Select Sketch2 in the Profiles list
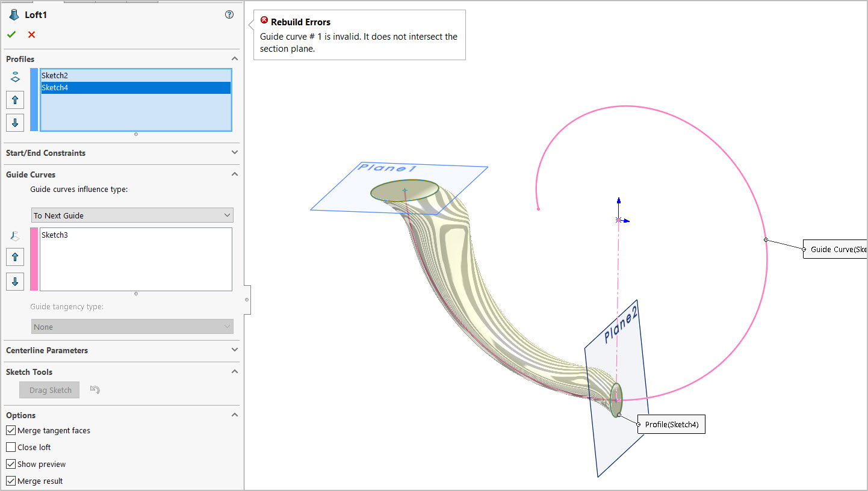The width and height of the screenshot is (868, 491). 55,76
